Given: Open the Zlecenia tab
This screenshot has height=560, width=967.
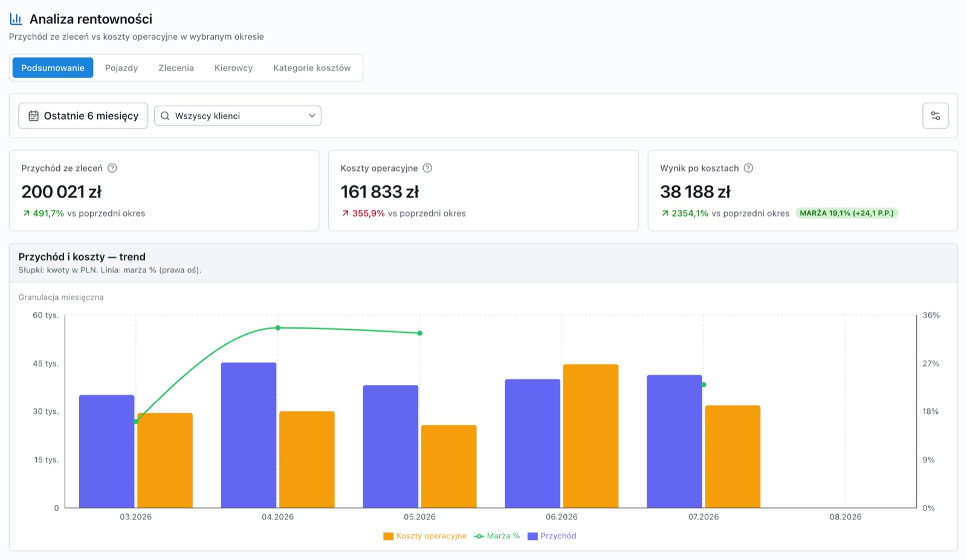Looking at the screenshot, I should (176, 68).
